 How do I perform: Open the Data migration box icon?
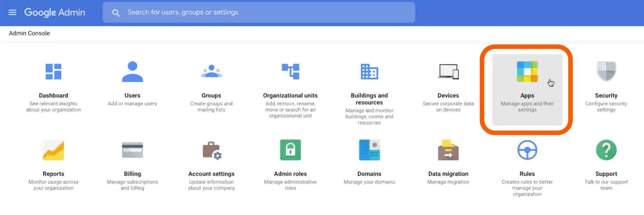(448, 150)
